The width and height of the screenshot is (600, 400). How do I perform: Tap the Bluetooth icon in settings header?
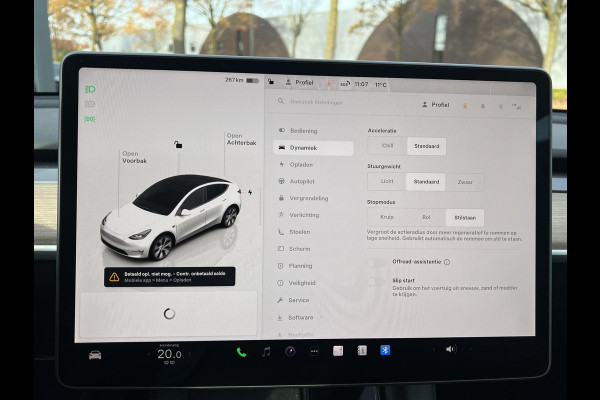tap(501, 106)
